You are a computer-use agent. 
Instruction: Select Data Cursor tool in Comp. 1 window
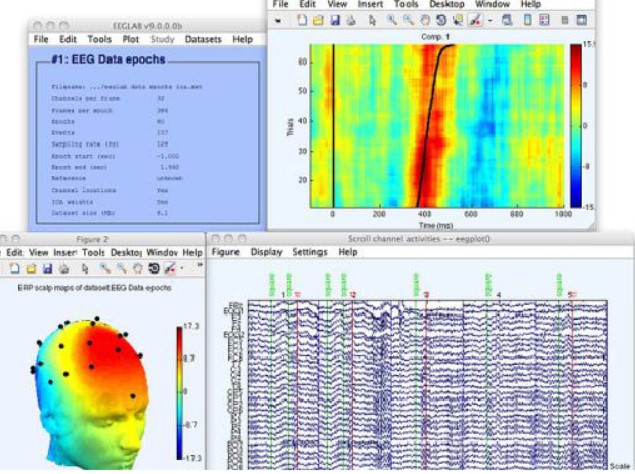click(x=458, y=20)
